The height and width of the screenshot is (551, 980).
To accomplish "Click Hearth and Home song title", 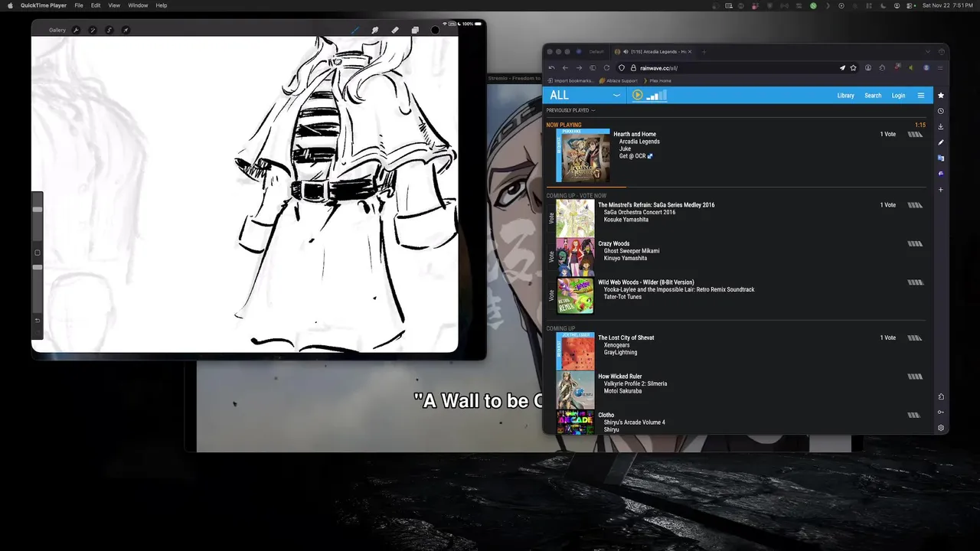I will (635, 134).
